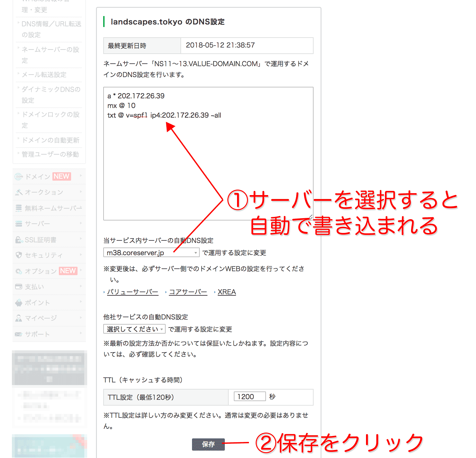Expand the arrow on マイページ row

click(81, 317)
